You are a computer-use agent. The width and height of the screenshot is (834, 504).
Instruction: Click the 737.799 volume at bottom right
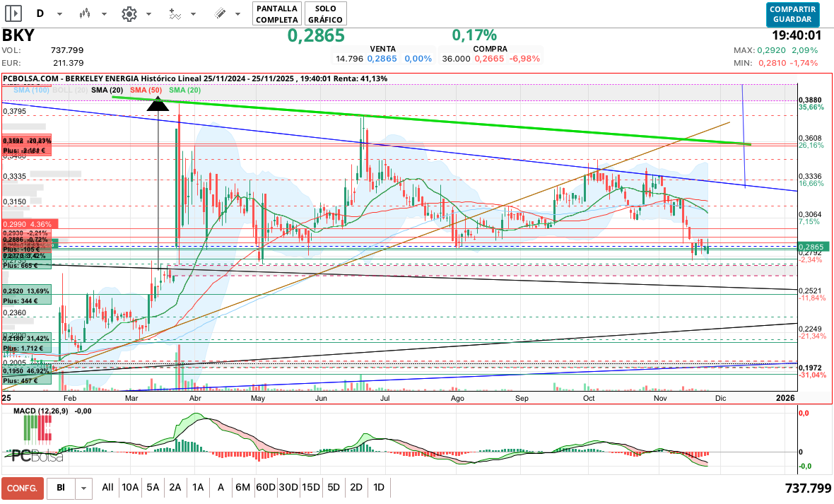pos(808,488)
